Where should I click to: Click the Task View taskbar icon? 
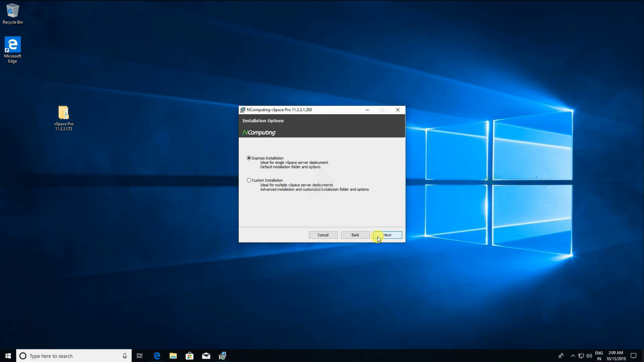click(x=140, y=356)
